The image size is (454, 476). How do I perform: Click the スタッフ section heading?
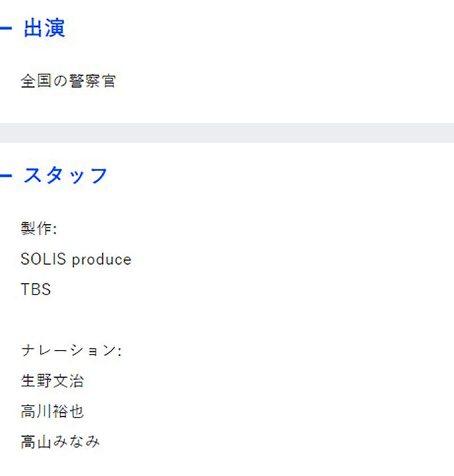[x=65, y=176]
